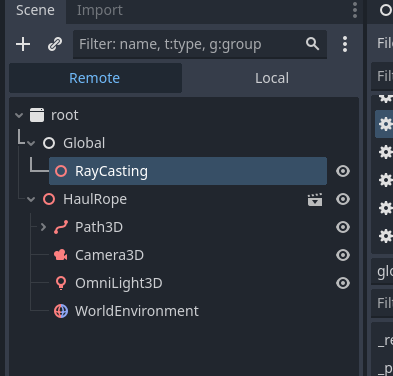Toggle visibility of RayCasting node

[343, 171]
